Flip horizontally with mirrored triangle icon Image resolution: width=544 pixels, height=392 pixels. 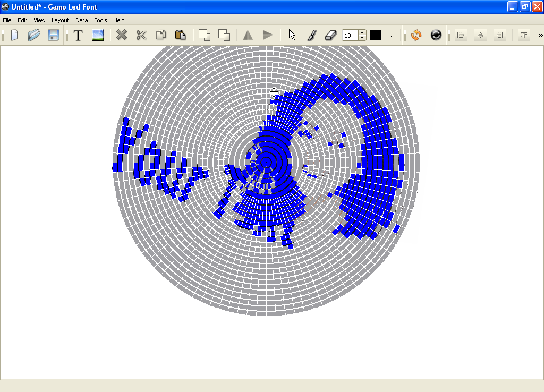[248, 35]
